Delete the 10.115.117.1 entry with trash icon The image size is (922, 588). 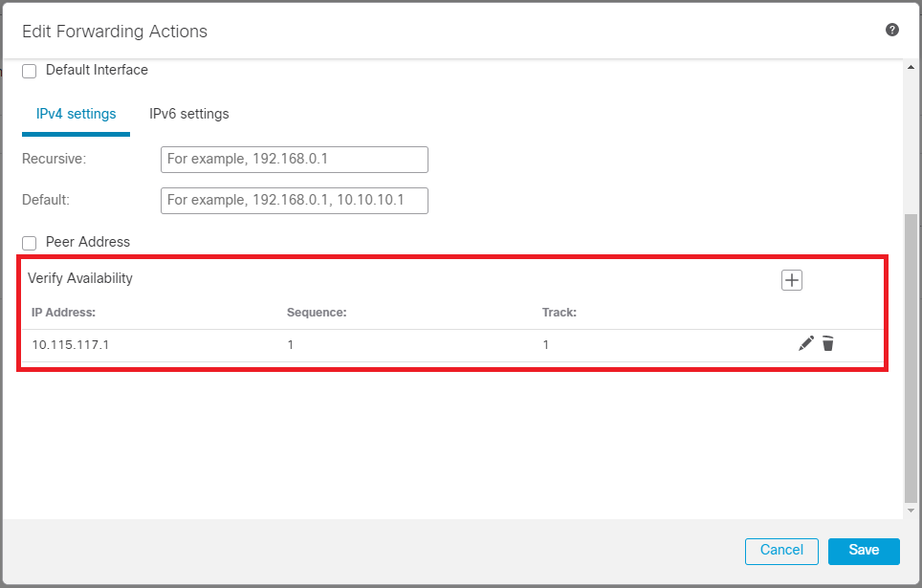coord(828,343)
